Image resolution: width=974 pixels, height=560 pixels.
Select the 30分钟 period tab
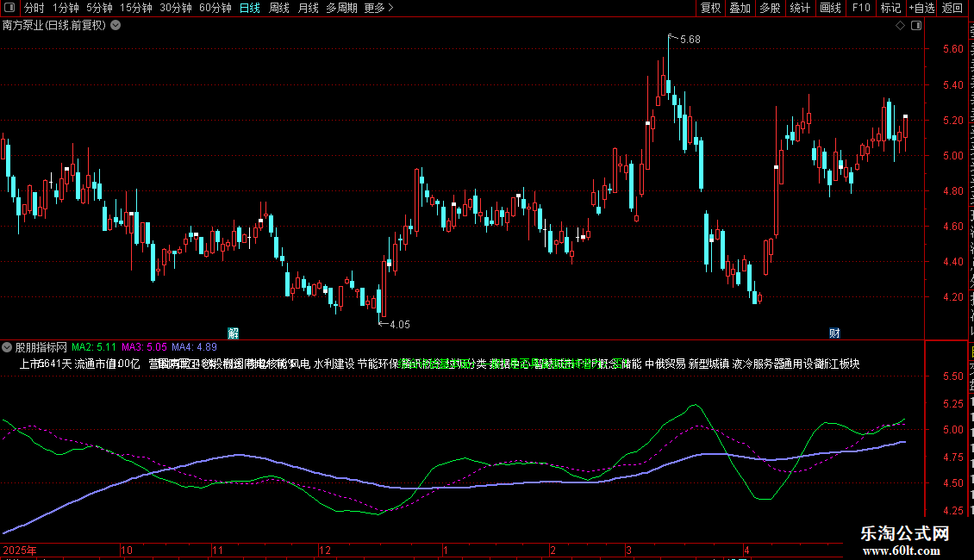[x=176, y=8]
